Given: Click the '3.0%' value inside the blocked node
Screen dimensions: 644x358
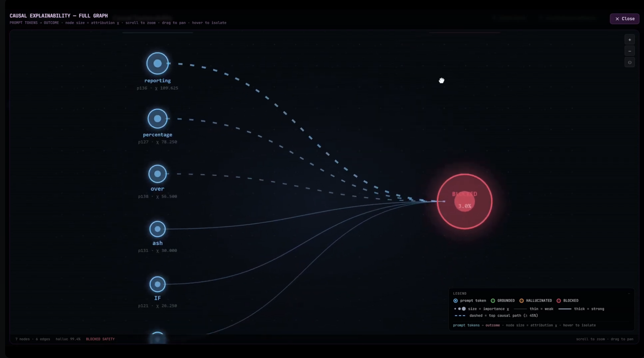Looking at the screenshot, I should (x=464, y=206).
